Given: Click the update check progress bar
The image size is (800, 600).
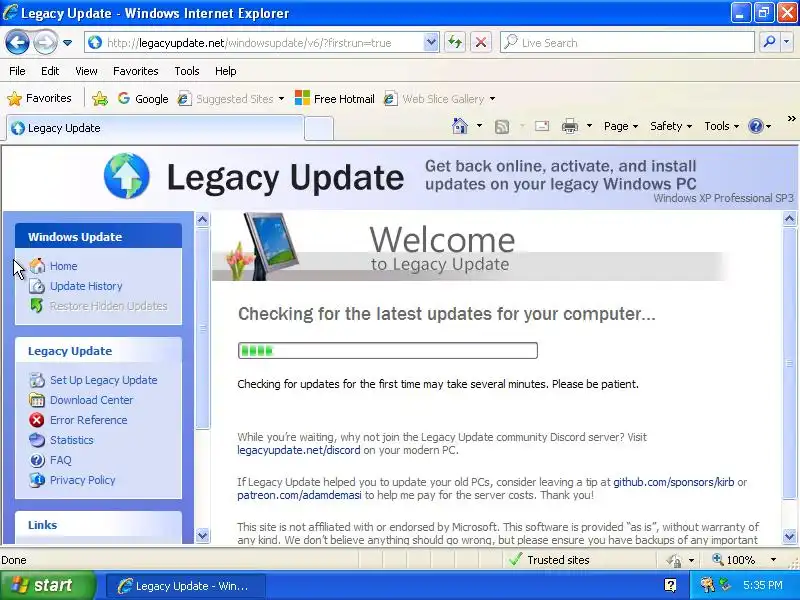Looking at the screenshot, I should pos(388,351).
